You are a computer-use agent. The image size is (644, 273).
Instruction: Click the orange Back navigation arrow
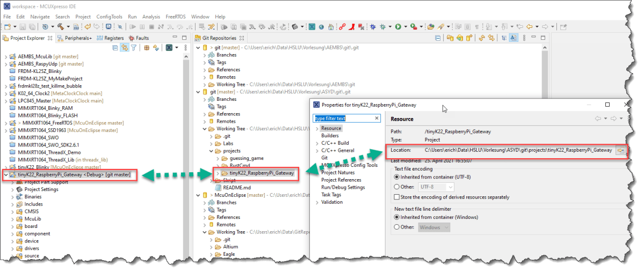tap(530, 27)
